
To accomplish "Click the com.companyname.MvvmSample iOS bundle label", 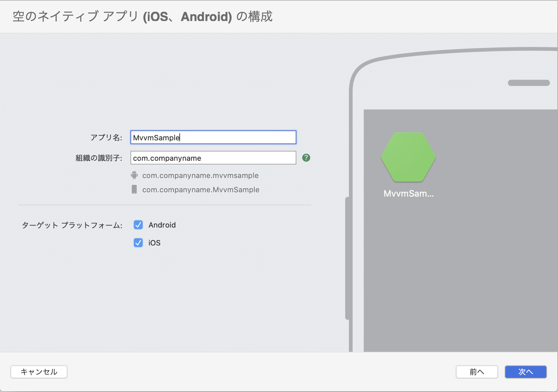I will (200, 190).
